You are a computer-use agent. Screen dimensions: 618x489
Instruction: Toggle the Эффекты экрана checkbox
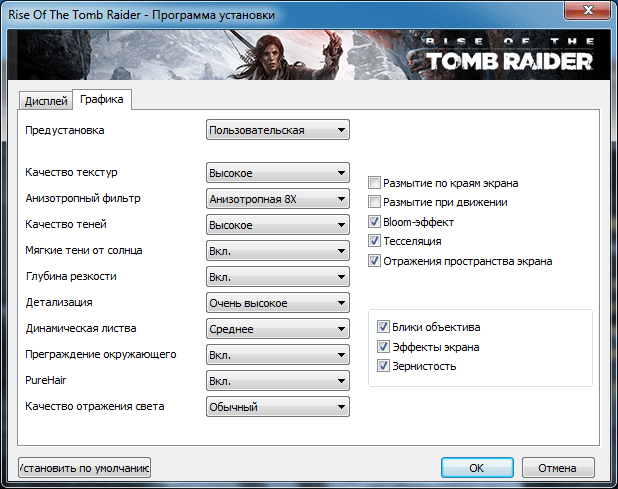coord(383,347)
